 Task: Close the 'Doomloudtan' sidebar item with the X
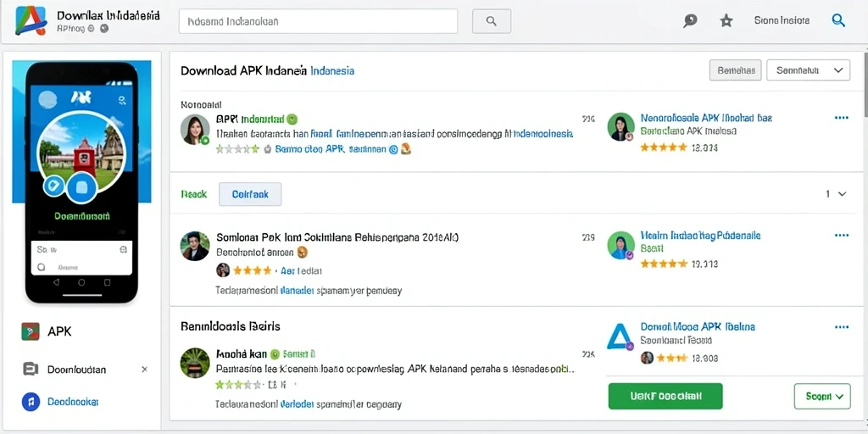tap(144, 370)
